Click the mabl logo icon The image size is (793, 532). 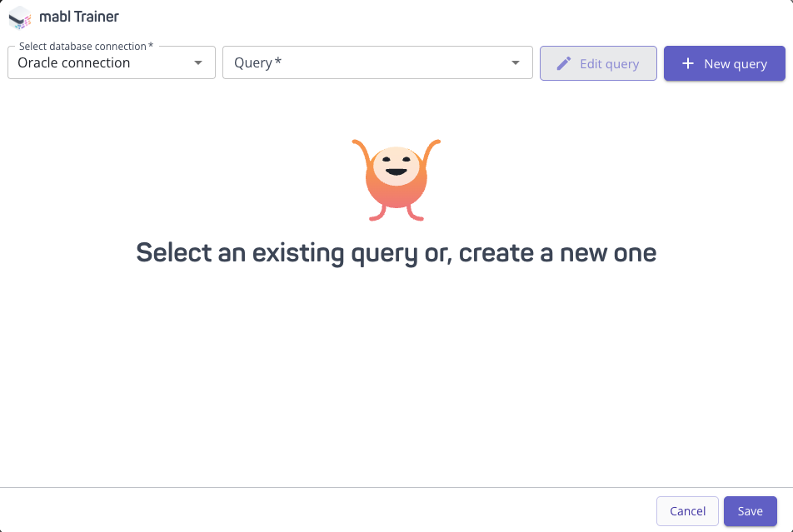point(20,17)
